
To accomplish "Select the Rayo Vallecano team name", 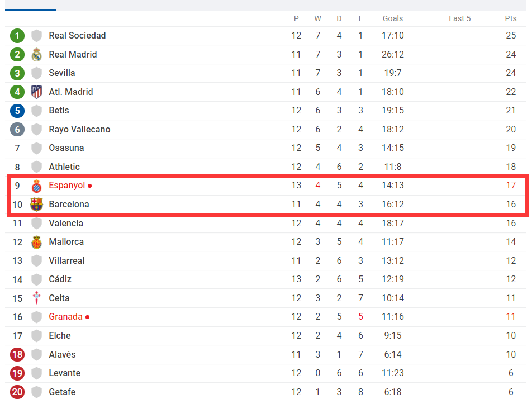I will click(x=79, y=129).
